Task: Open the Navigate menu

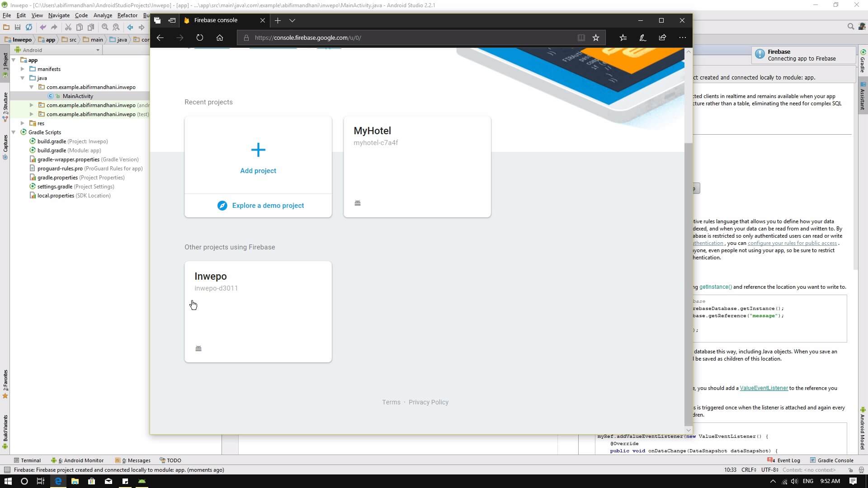Action: 59,15
